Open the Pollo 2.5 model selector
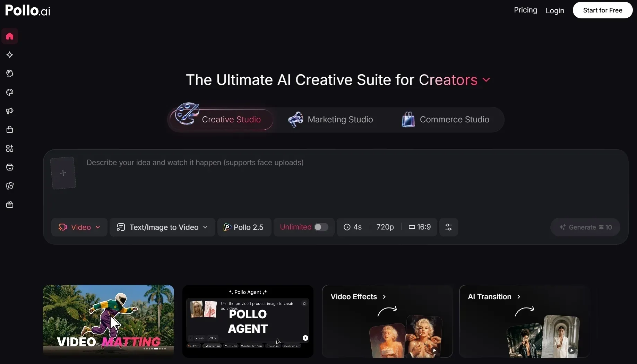Image resolution: width=637 pixels, height=364 pixels. [244, 227]
